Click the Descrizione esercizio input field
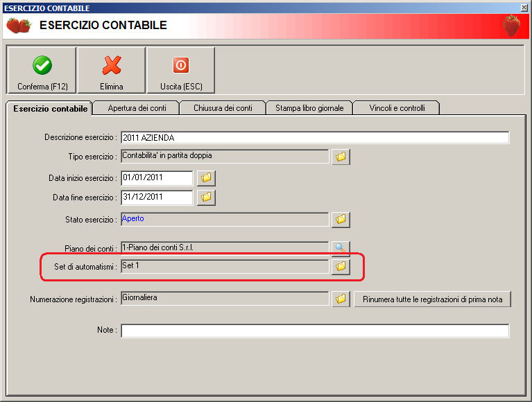The image size is (532, 402). (x=315, y=138)
